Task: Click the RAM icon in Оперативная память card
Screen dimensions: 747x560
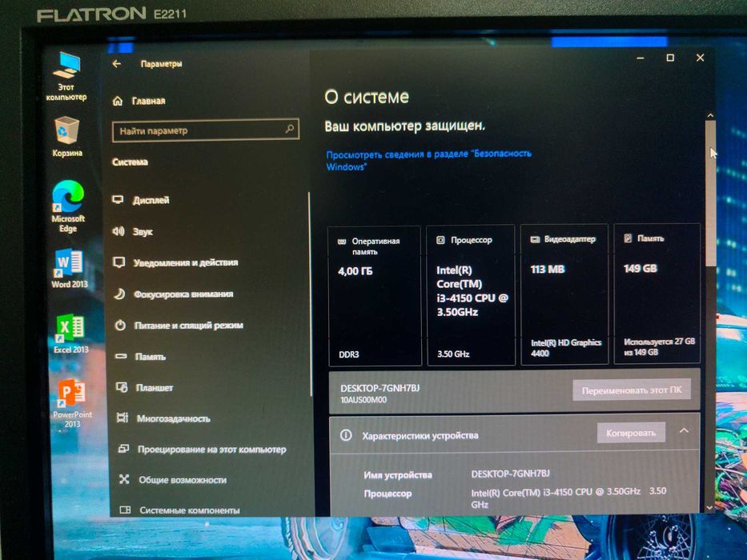Action: tap(342, 242)
